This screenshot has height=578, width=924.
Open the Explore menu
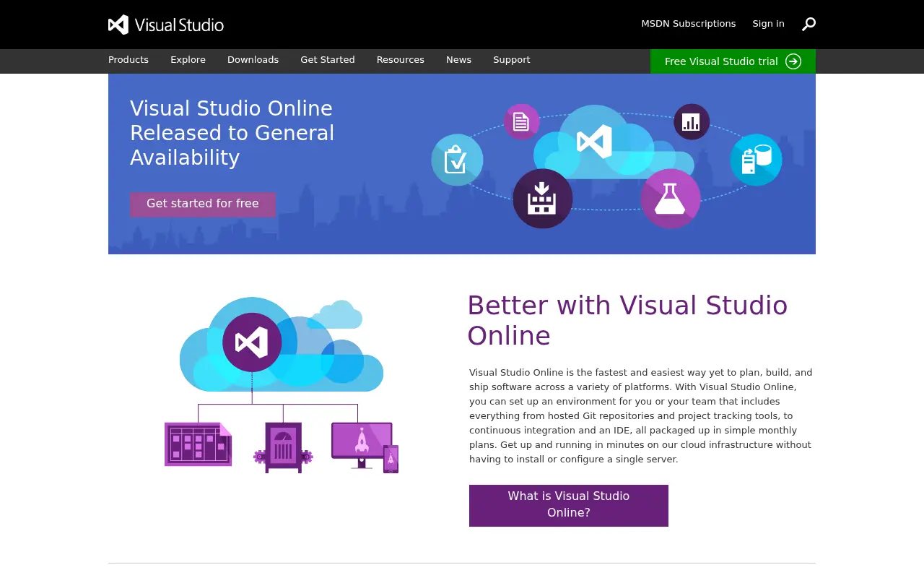(188, 60)
